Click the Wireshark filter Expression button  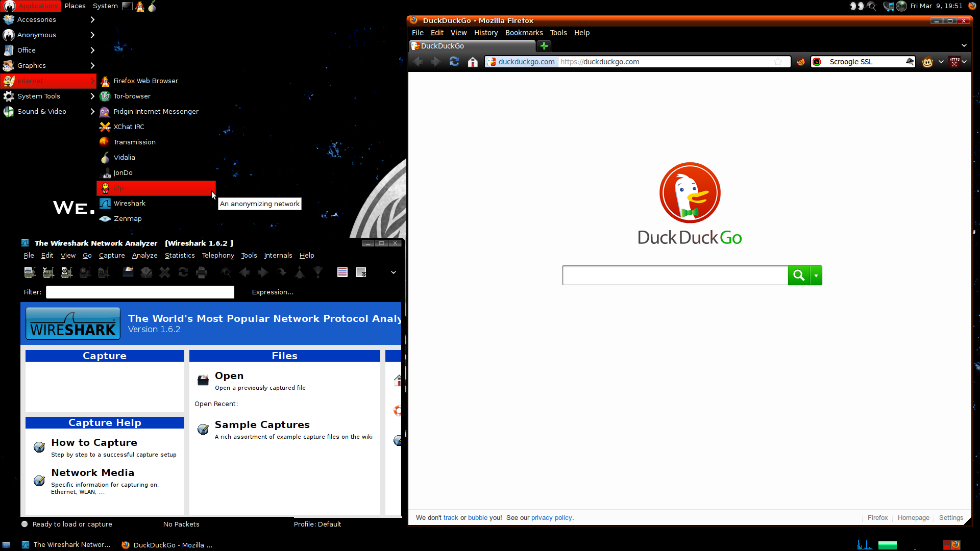(x=272, y=292)
